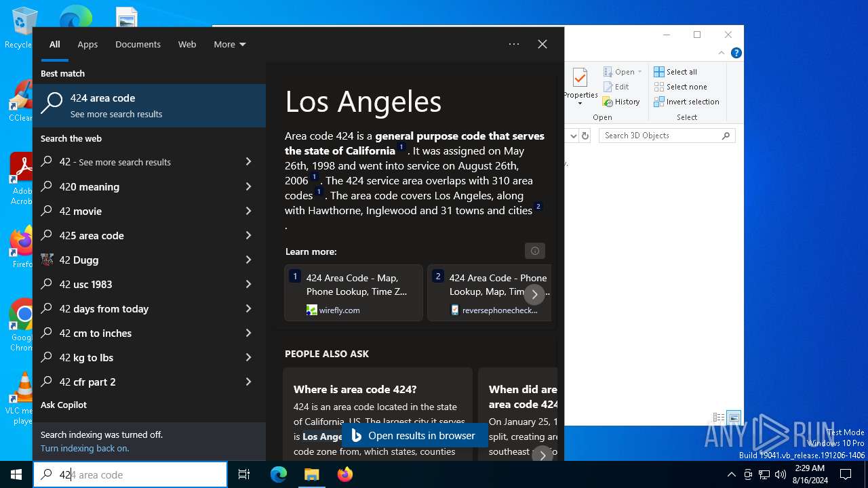Click Select all in File Explorer
868x488 pixels.
[675, 72]
